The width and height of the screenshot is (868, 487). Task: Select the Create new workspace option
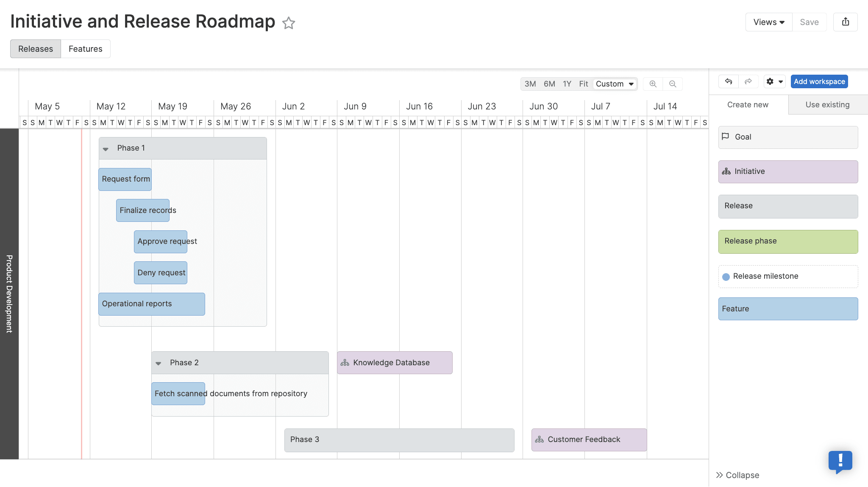point(747,104)
